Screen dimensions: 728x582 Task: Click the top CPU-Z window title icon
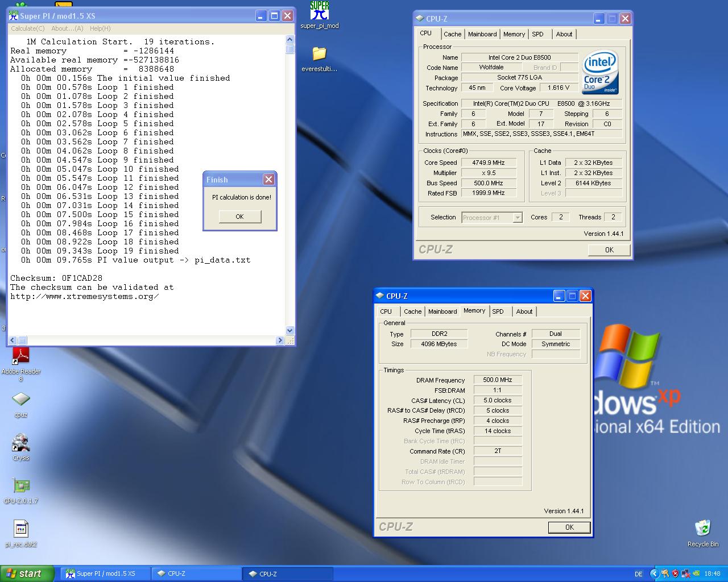420,18
